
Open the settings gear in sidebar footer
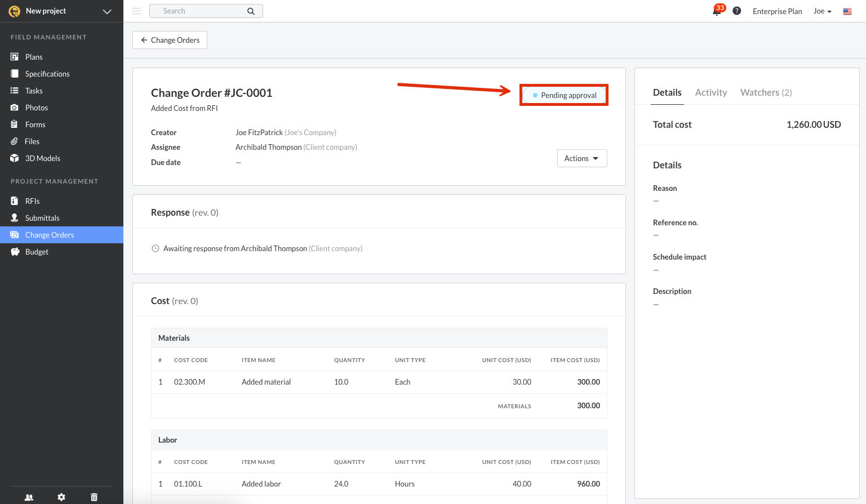(61, 497)
